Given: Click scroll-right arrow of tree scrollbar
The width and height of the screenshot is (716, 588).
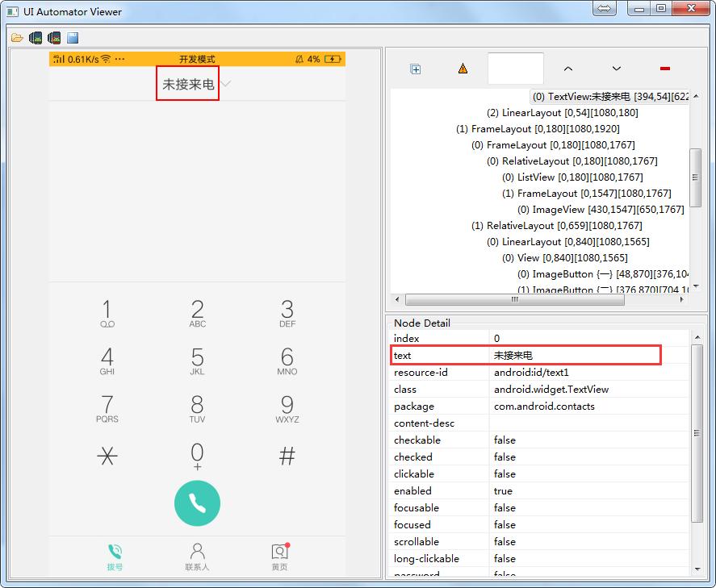Looking at the screenshot, I should tap(682, 300).
